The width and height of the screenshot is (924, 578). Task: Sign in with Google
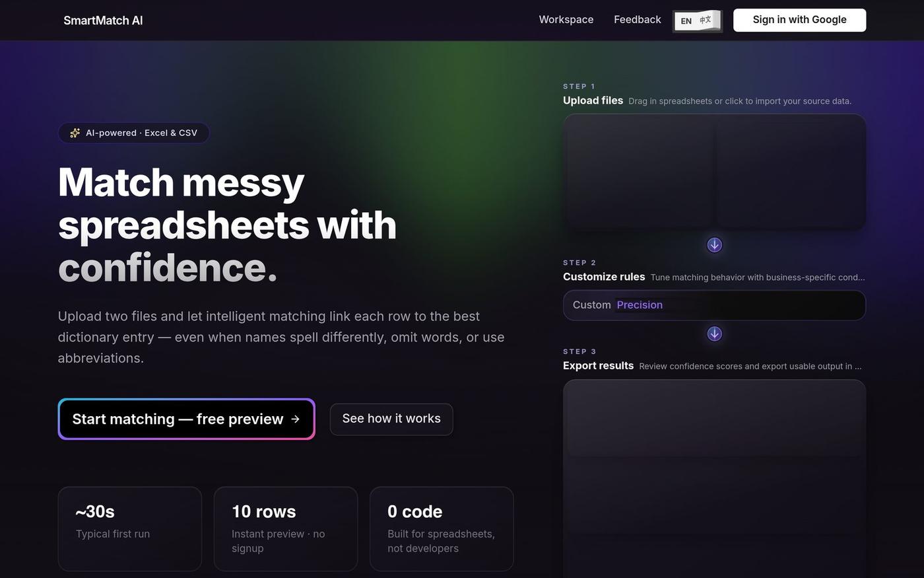coord(799,20)
